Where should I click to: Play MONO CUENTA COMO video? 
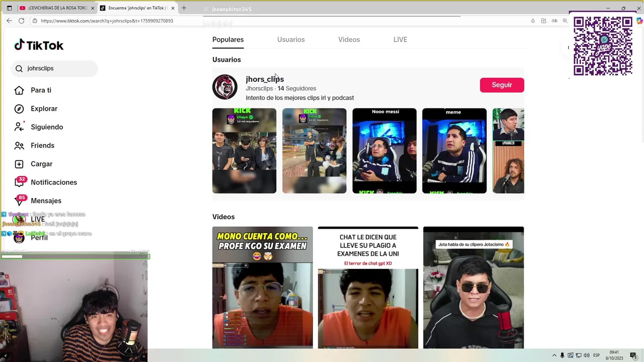click(x=263, y=288)
